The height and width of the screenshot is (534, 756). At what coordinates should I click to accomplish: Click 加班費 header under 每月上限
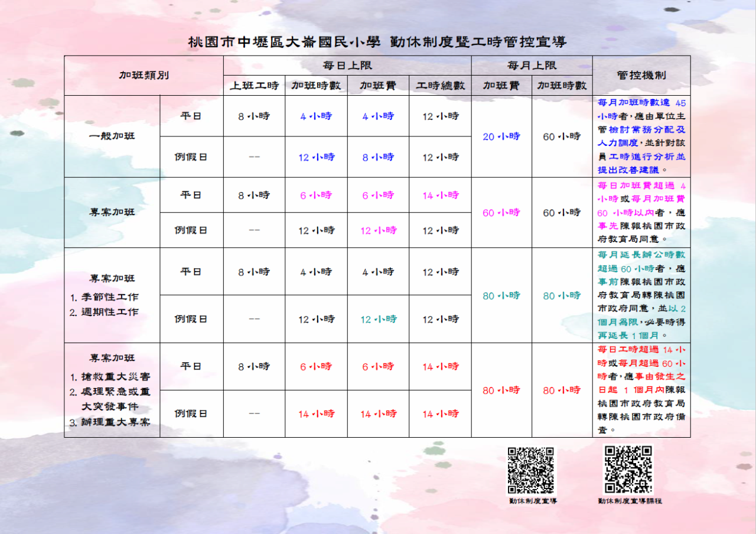tap(501, 86)
